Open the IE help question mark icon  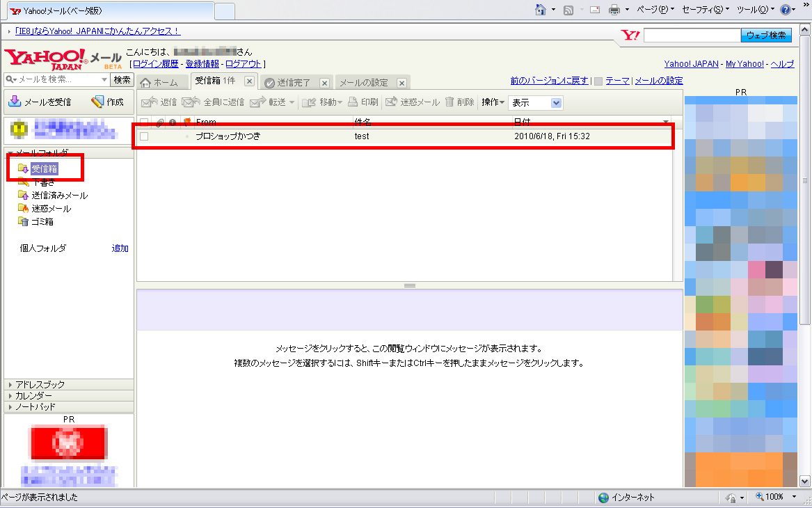coord(785,10)
